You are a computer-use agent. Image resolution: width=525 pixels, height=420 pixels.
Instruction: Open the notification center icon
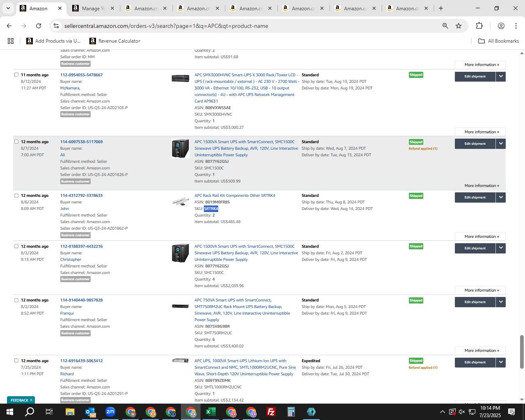click(x=511, y=412)
